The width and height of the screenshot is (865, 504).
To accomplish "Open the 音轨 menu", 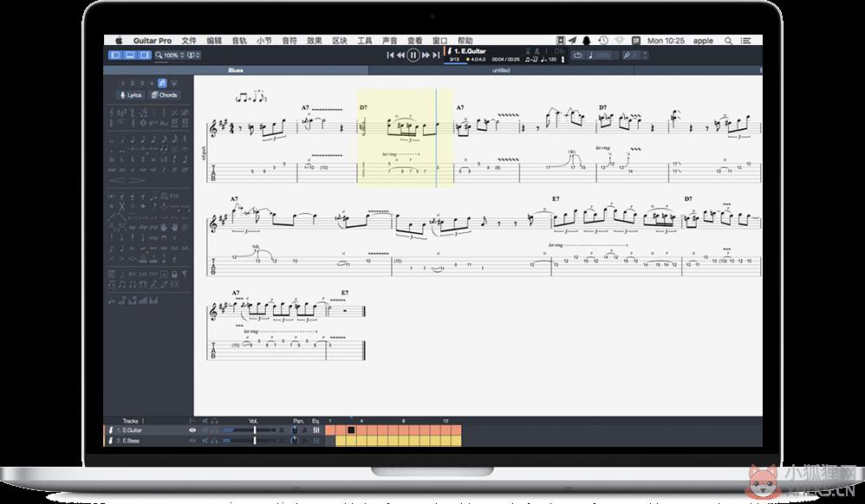I will (x=239, y=40).
